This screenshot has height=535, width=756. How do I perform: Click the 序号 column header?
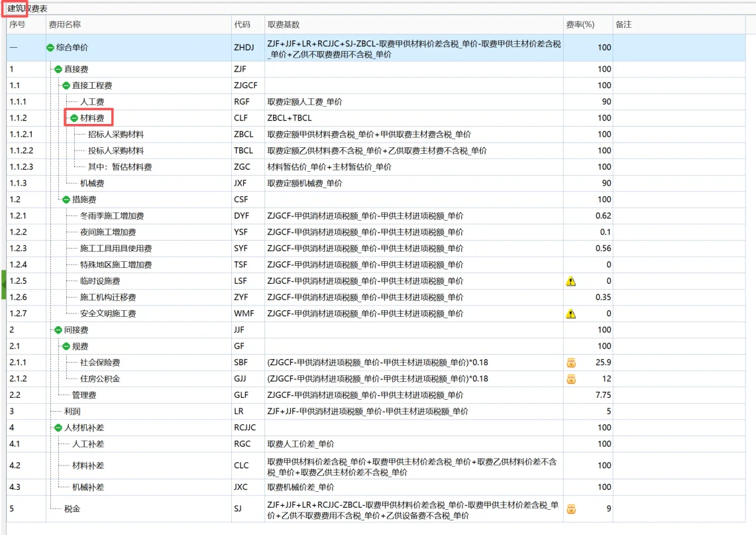tap(27, 24)
